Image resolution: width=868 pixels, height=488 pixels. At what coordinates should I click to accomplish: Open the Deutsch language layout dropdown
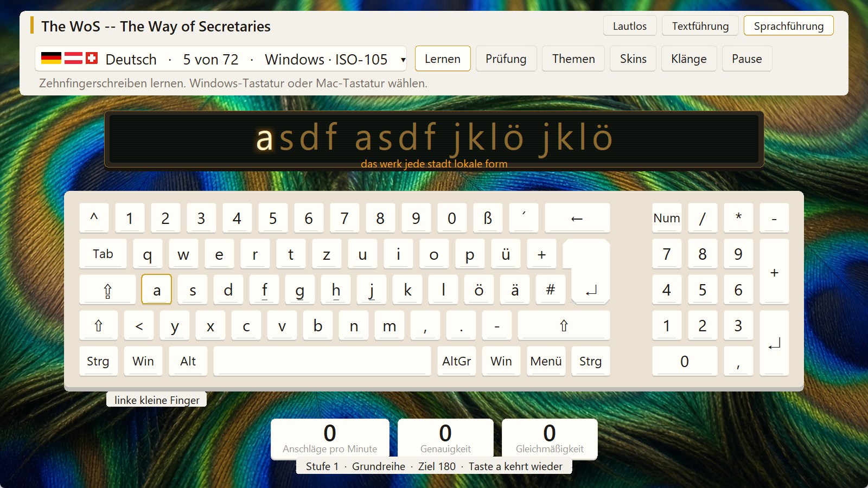point(221,59)
